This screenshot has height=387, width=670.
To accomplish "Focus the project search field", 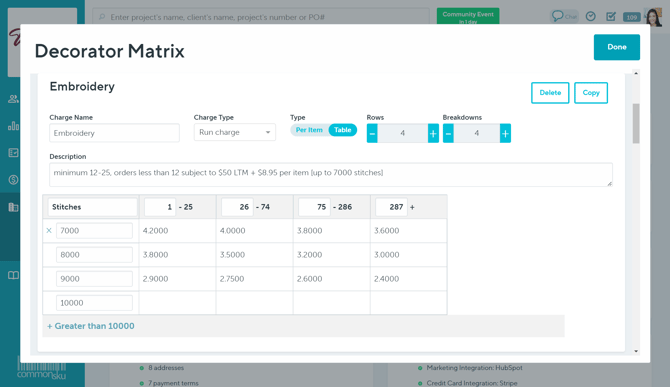I will pos(261,17).
